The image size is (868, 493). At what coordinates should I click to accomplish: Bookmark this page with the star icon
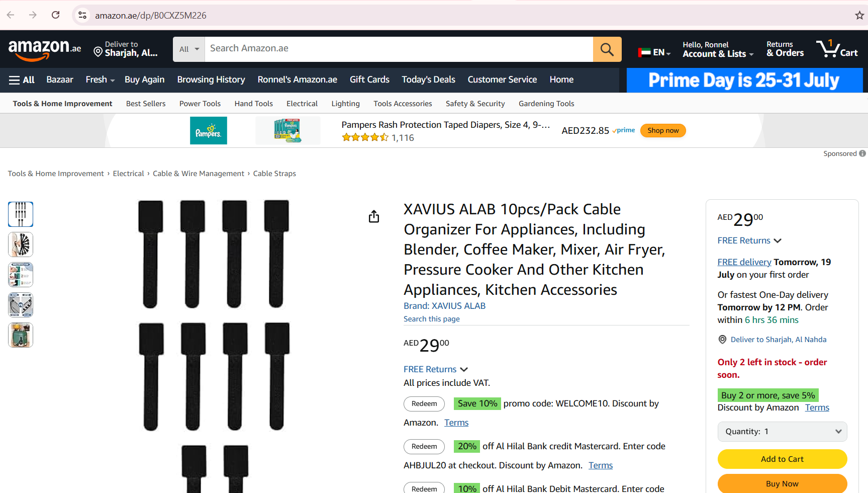[x=859, y=15]
